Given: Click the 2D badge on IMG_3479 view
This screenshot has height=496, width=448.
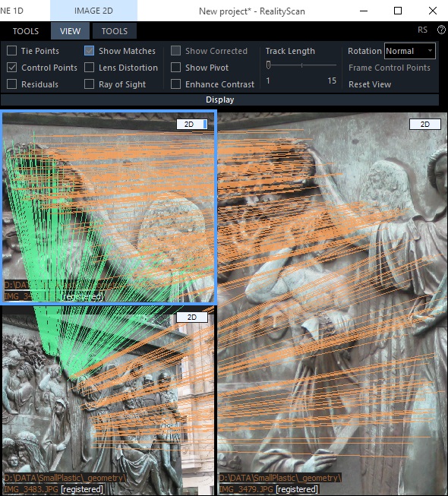Looking at the screenshot, I should (x=425, y=125).
